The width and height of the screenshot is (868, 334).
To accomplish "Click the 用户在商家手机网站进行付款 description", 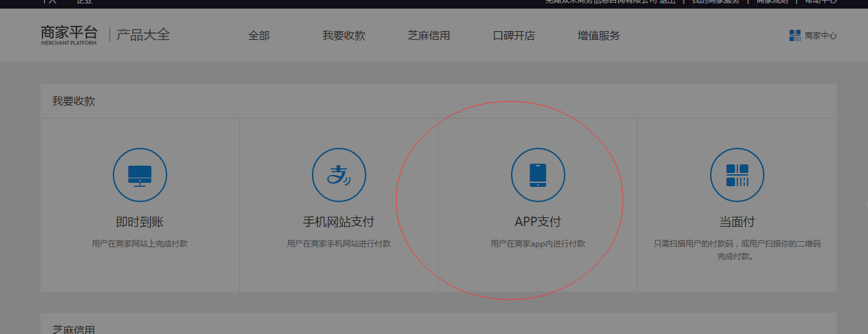I will [x=339, y=244].
